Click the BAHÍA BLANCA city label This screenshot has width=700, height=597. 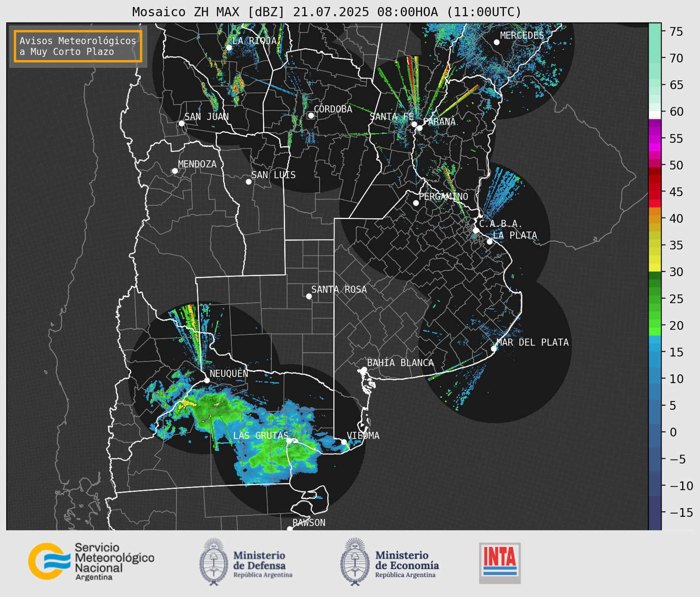click(400, 363)
